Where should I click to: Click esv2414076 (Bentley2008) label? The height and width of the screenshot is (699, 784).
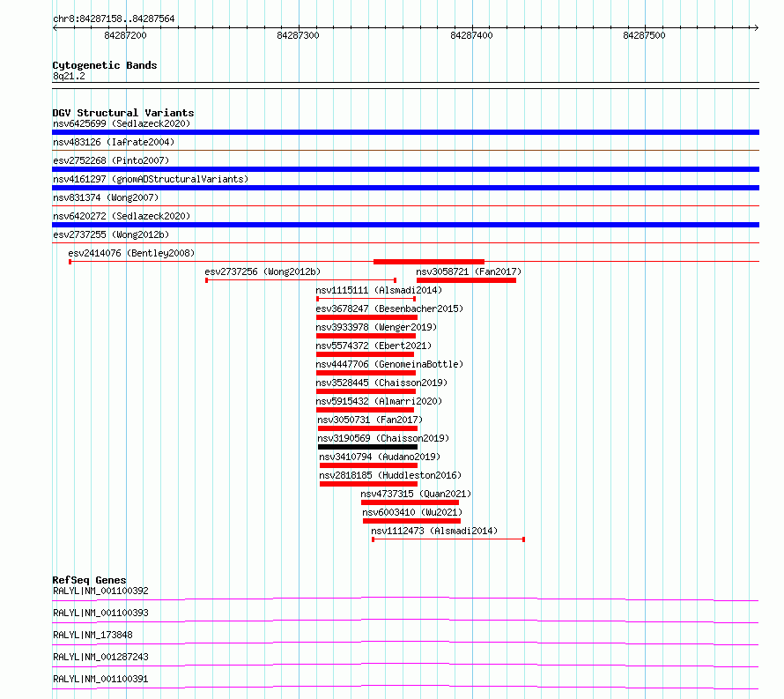tap(131, 253)
